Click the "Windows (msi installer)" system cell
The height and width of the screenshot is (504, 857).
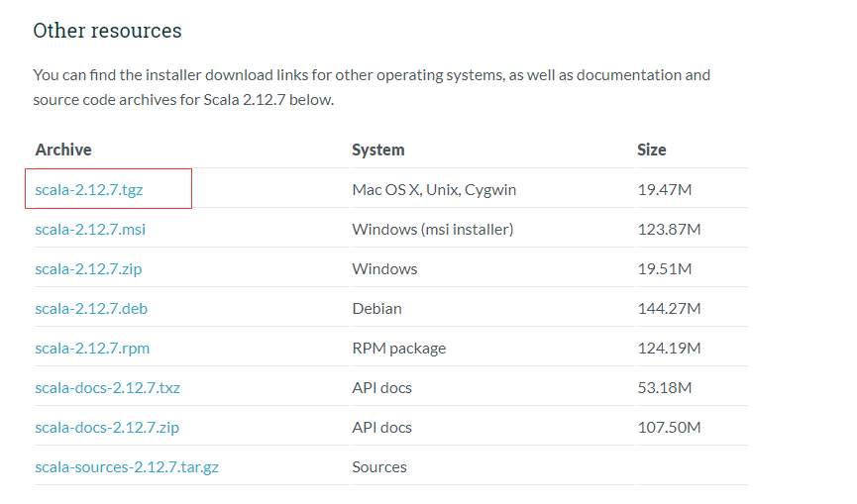(433, 229)
